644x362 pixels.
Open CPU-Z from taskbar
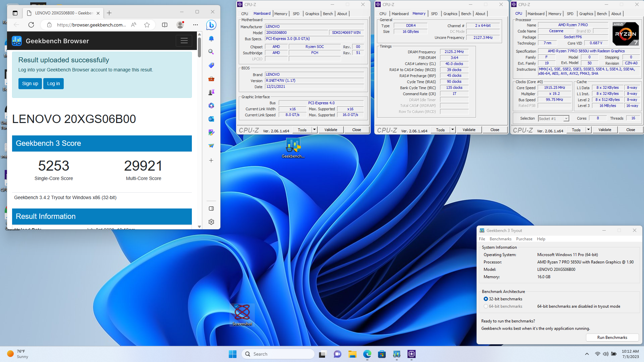pos(412,354)
